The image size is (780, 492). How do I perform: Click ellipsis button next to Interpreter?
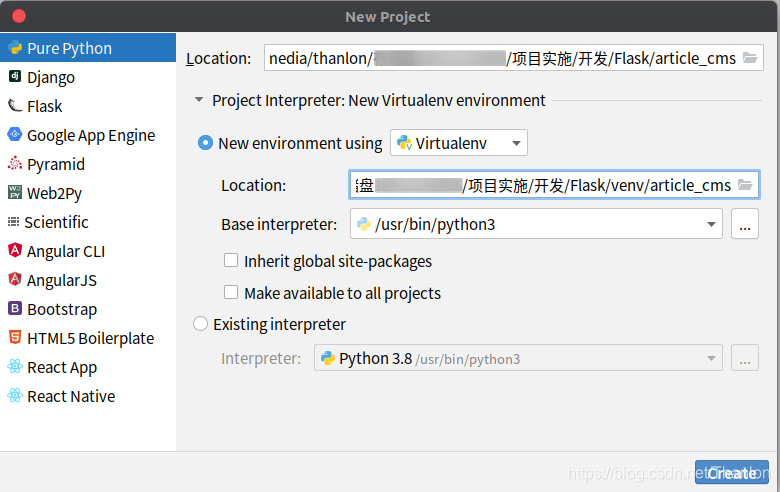745,358
